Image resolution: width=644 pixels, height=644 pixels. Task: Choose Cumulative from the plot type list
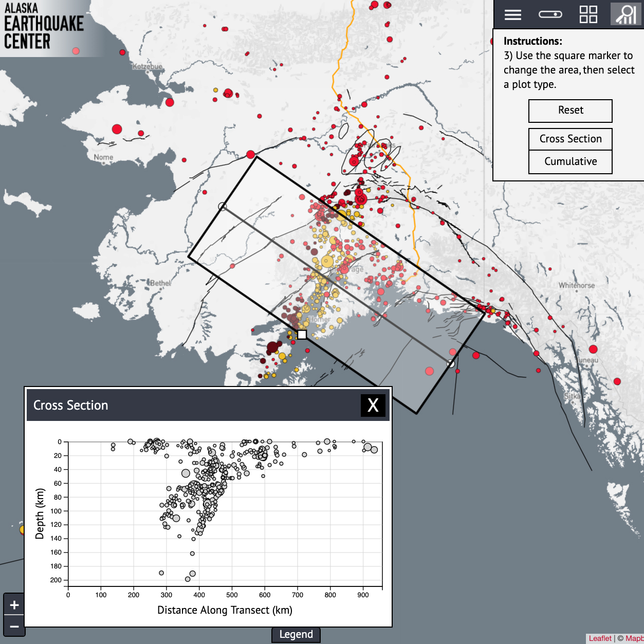point(570,161)
